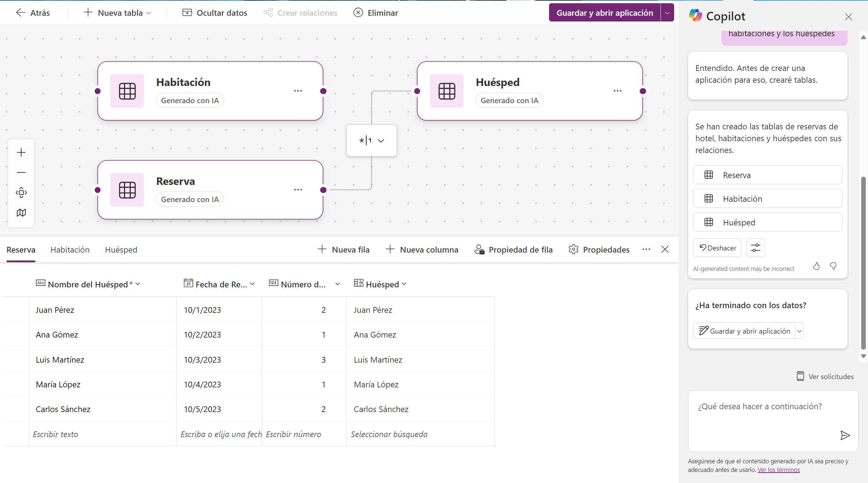The image size is (868, 483).
Task: Switch to the Habitación tab
Action: [70, 249]
